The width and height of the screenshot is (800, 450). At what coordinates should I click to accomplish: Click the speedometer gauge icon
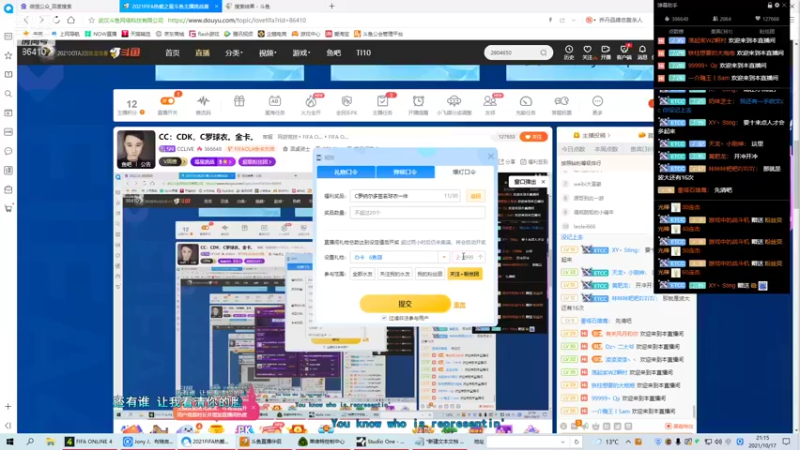(526, 101)
